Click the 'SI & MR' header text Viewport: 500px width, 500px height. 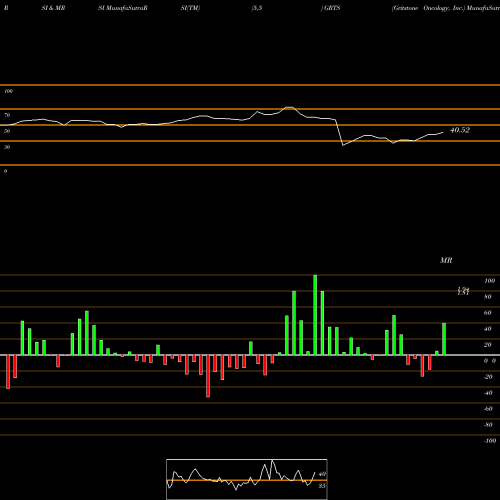[53, 8]
